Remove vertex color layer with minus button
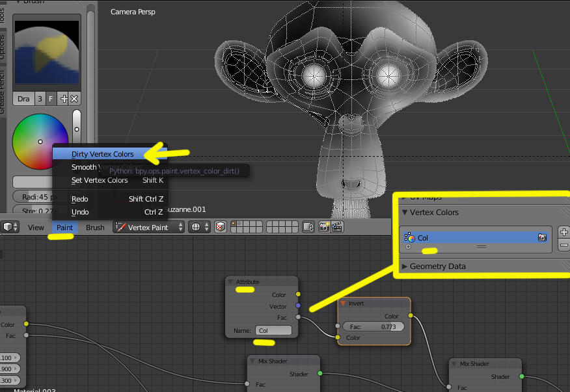This screenshot has height=392, width=570. pyautogui.click(x=564, y=246)
